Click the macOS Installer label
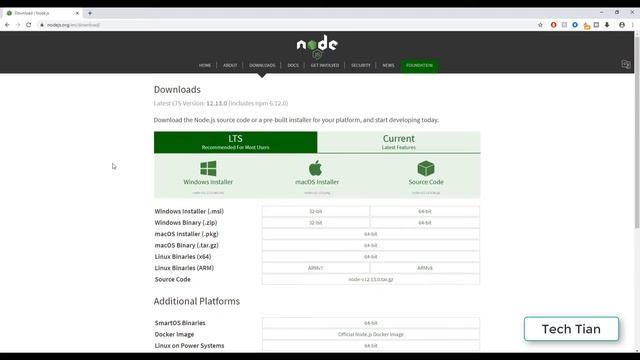 coord(317,182)
